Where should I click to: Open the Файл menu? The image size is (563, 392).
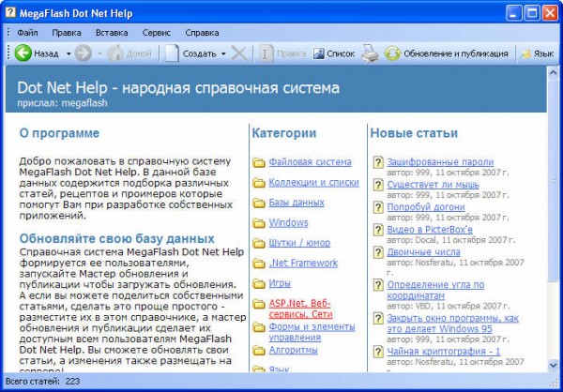pyautogui.click(x=27, y=33)
